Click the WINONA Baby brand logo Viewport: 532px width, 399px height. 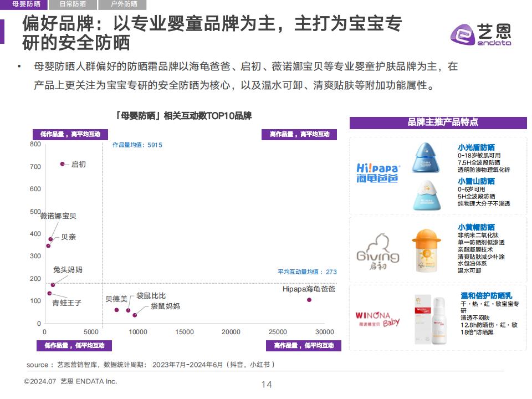[377, 319]
